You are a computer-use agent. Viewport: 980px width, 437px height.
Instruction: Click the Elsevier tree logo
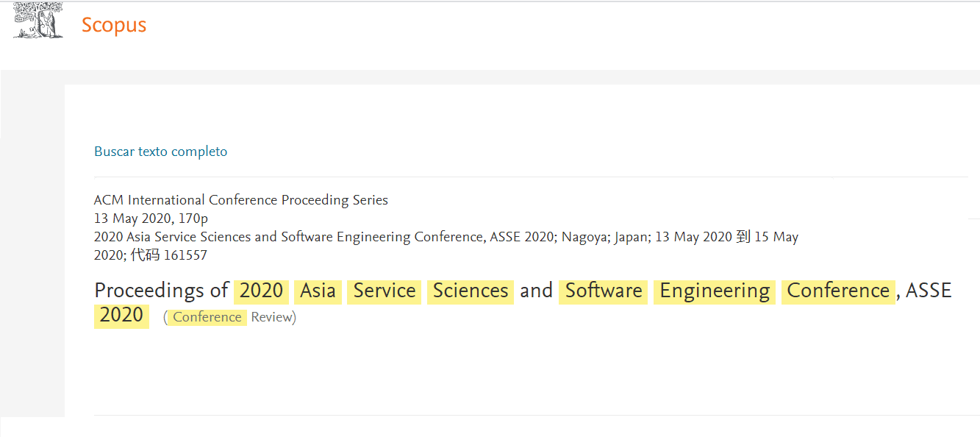38,20
